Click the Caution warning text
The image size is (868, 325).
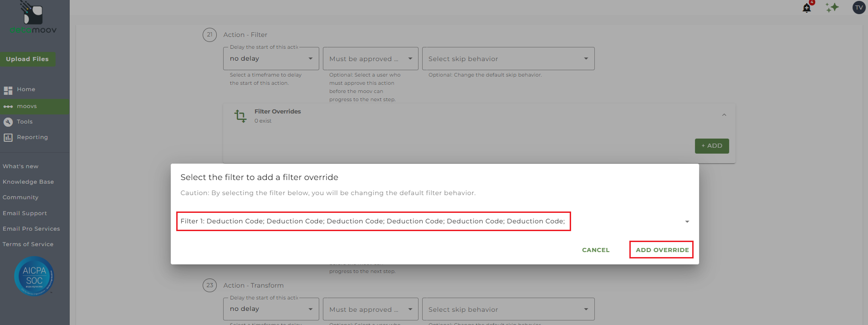click(x=328, y=193)
